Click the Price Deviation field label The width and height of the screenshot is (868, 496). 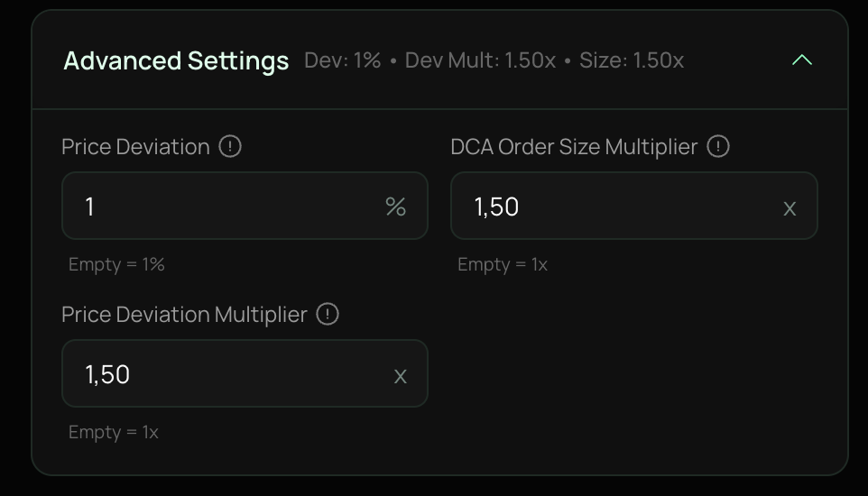point(135,147)
